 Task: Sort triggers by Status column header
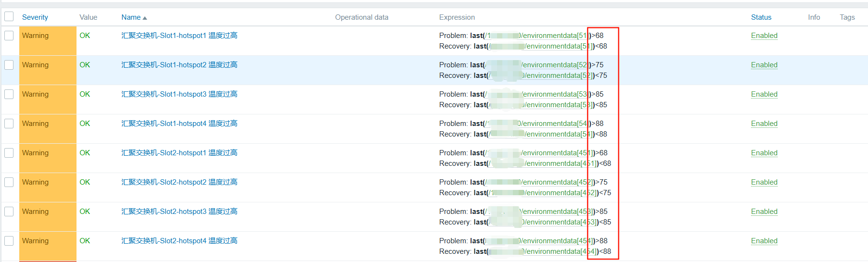761,17
